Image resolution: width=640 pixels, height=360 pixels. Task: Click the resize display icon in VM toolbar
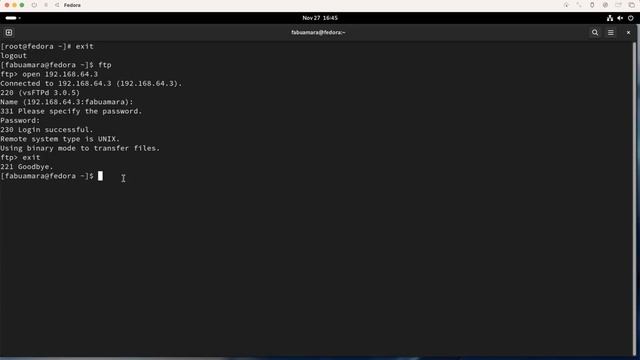(579, 5)
